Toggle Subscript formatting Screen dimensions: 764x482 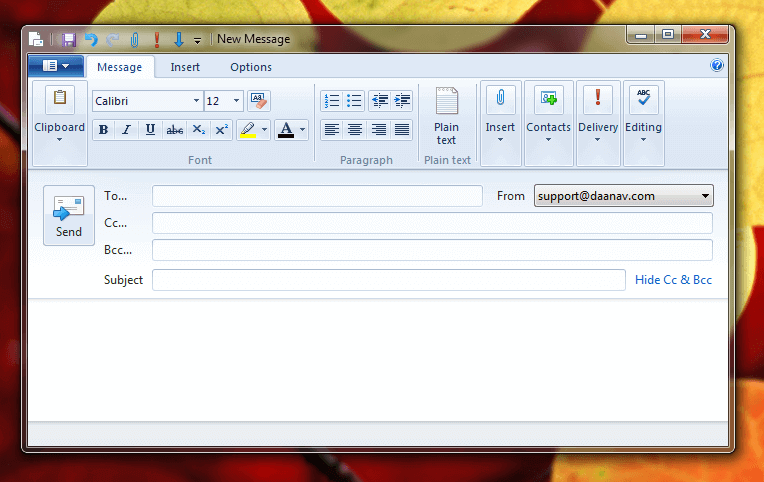(x=198, y=130)
